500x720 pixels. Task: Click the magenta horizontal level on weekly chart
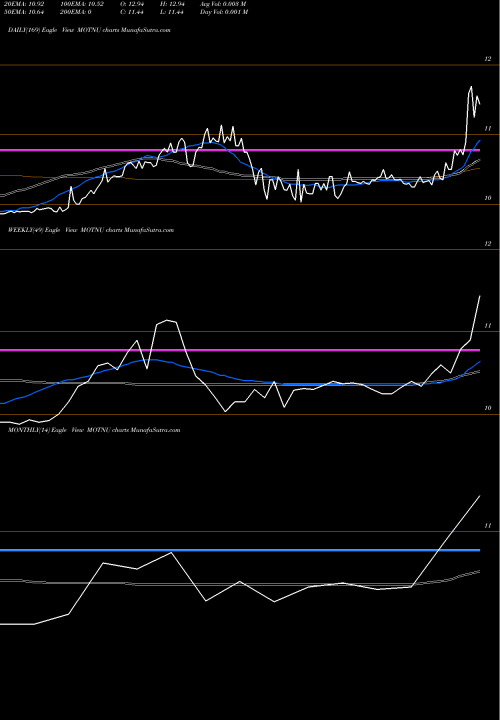click(240, 350)
